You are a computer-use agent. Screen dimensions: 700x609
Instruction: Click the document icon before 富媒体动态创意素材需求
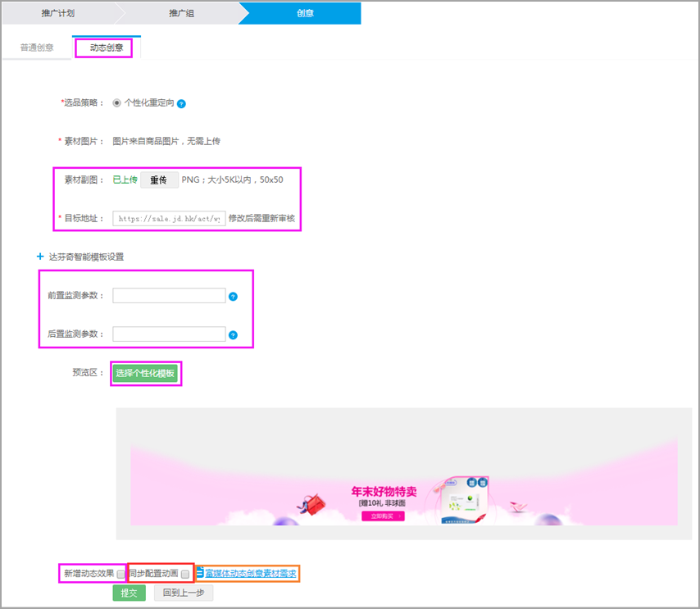tap(200, 573)
